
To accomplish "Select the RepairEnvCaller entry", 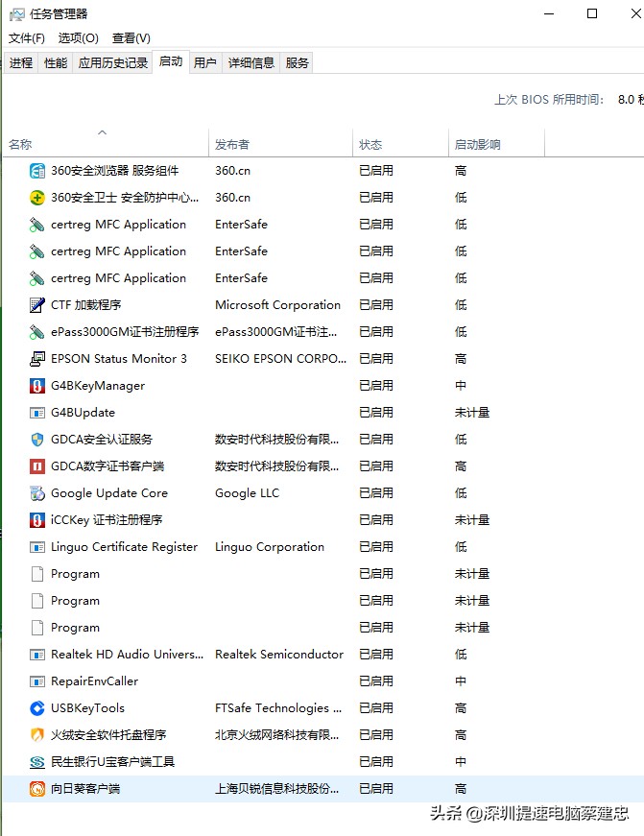I will [94, 681].
